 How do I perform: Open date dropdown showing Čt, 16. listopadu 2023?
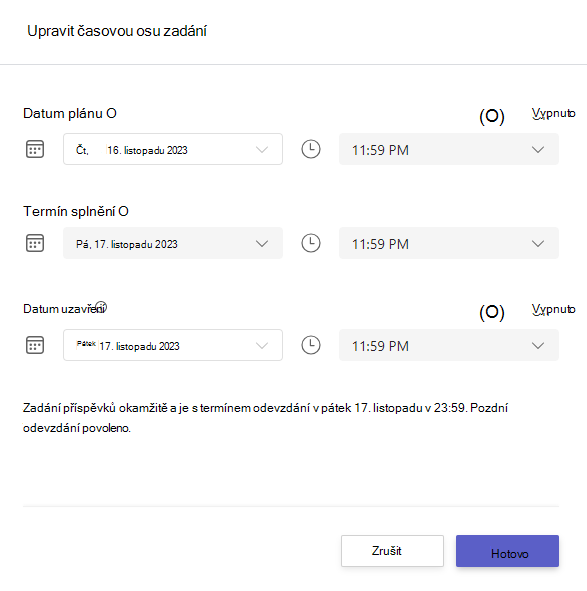tap(173, 149)
